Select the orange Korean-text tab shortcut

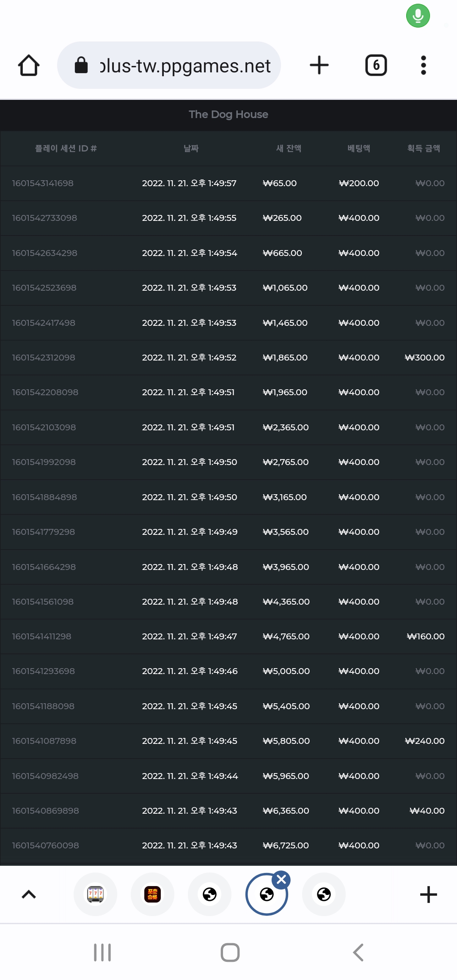coord(152,894)
